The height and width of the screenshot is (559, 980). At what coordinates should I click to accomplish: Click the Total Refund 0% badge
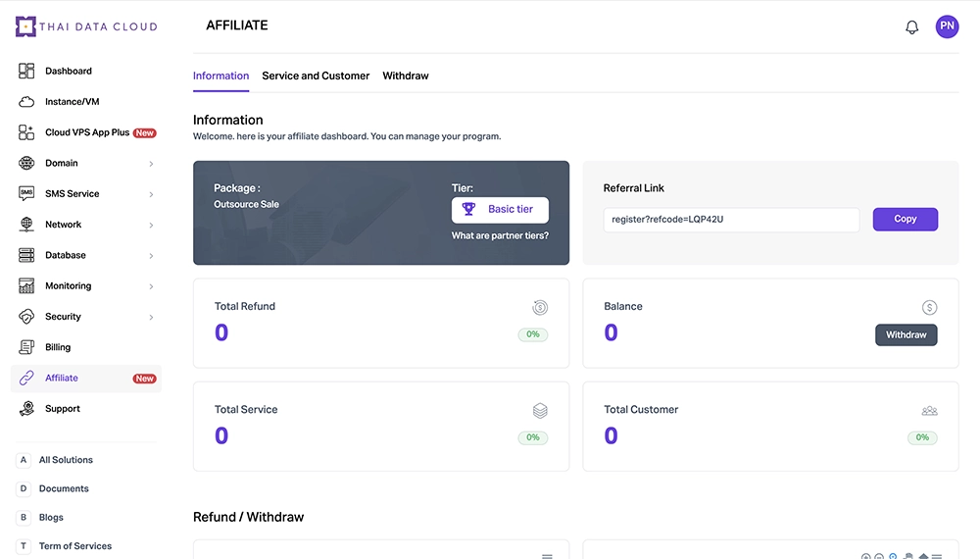(x=532, y=334)
